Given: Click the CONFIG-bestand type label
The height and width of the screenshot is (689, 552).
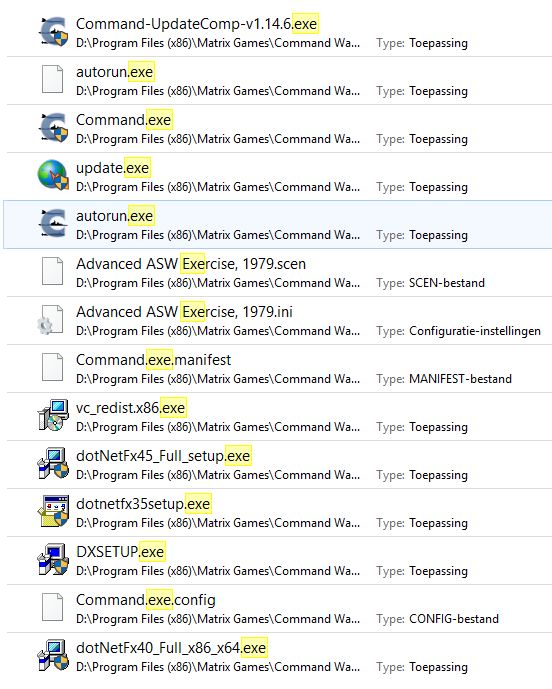Looking at the screenshot, I should (454, 619).
